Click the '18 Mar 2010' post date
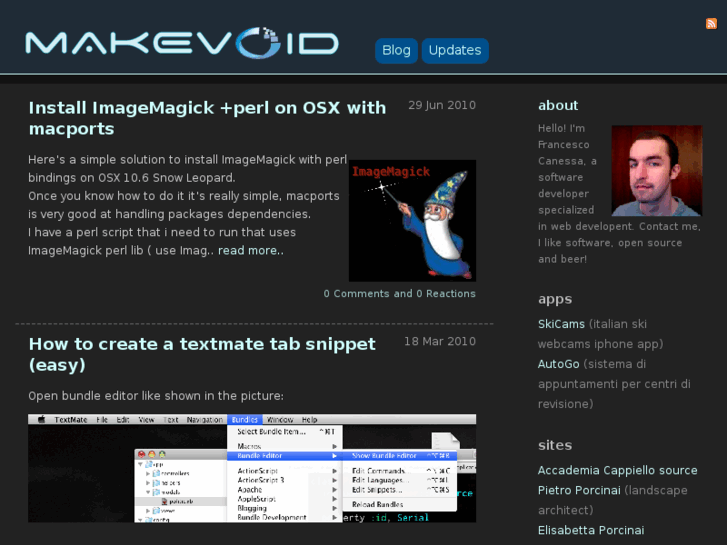727x545 pixels. point(440,341)
